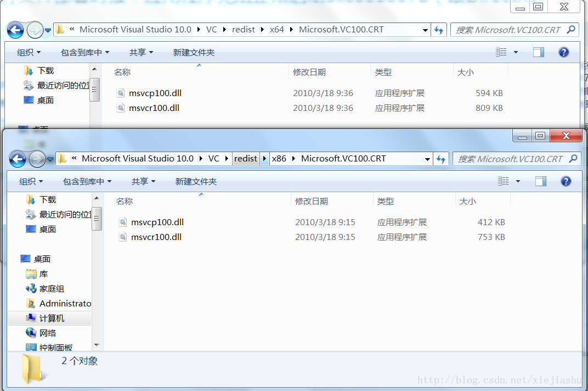Open recent pages dropdown in x86 window
588x391 pixels.
[50, 159]
